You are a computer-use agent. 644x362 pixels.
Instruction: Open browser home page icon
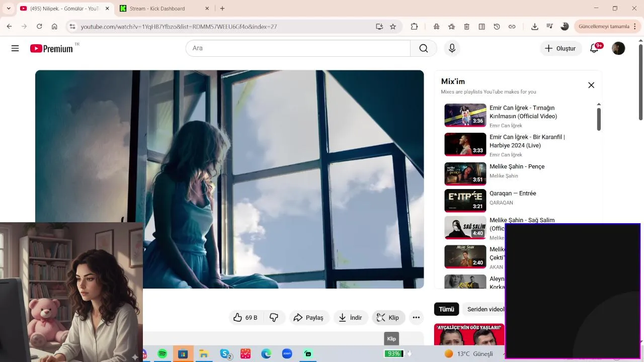point(54,27)
